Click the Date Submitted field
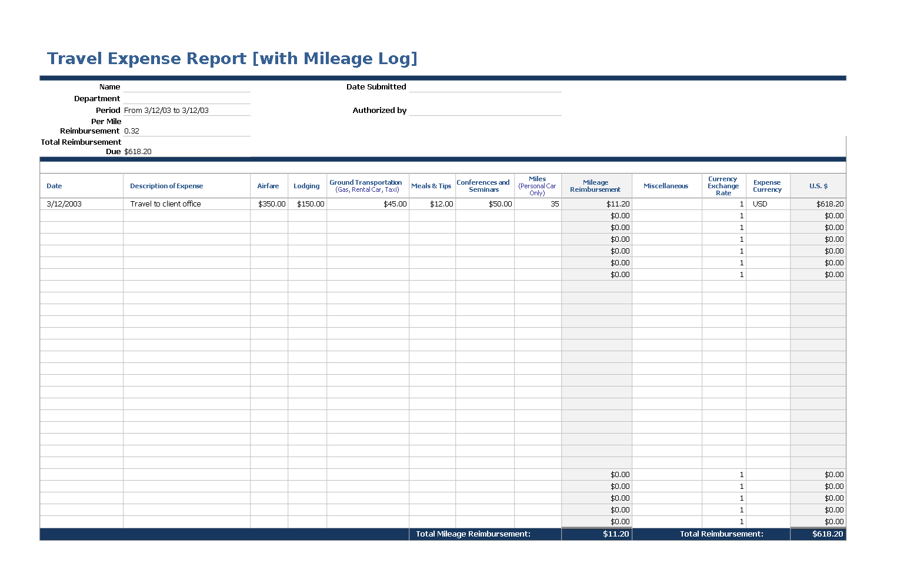924x583 pixels. pos(485,86)
